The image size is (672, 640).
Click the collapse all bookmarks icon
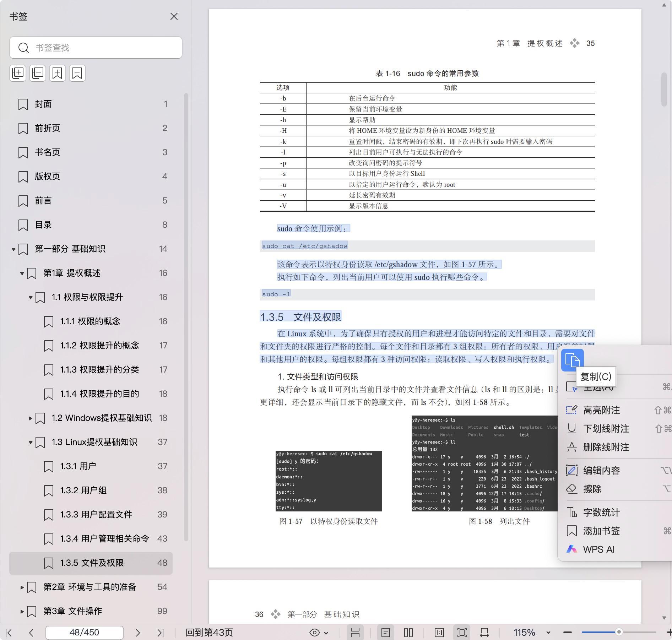[38, 73]
